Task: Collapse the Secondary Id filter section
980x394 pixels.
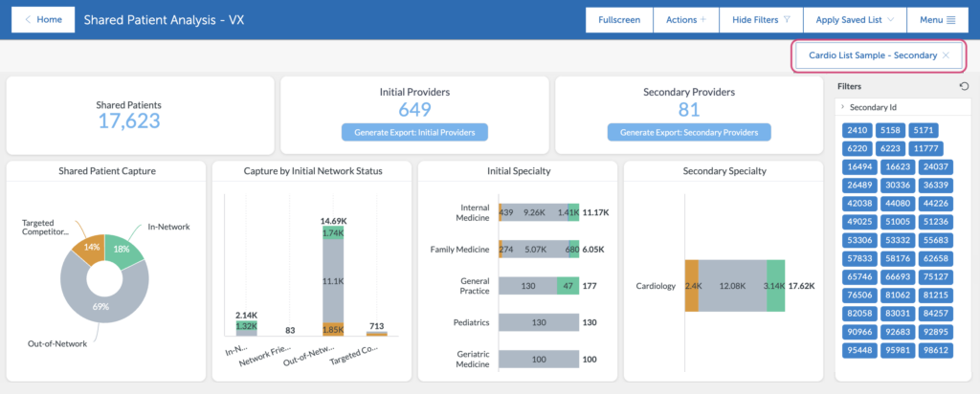Action: click(x=842, y=107)
